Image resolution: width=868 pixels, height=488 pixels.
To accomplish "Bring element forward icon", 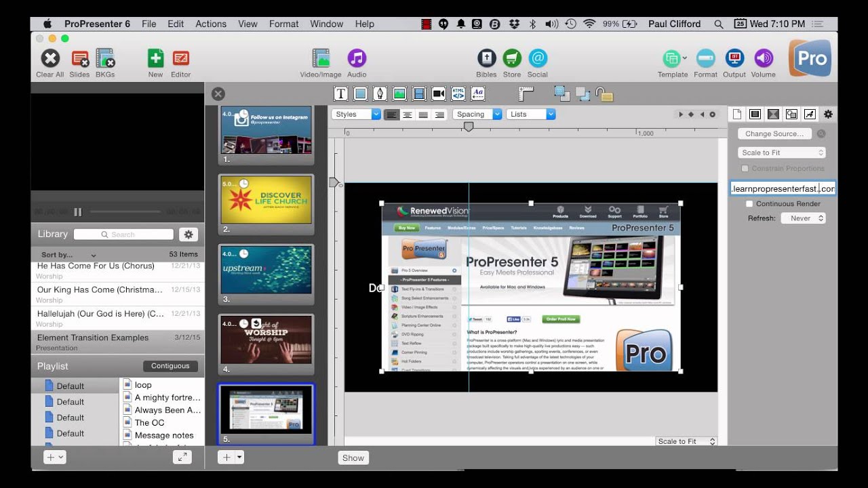I will pos(562,94).
